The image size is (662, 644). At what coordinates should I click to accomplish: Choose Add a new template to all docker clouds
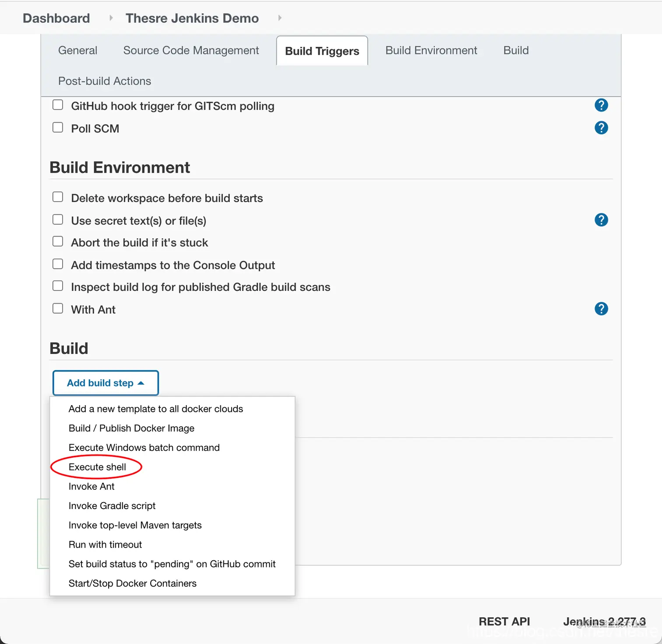(172, 409)
